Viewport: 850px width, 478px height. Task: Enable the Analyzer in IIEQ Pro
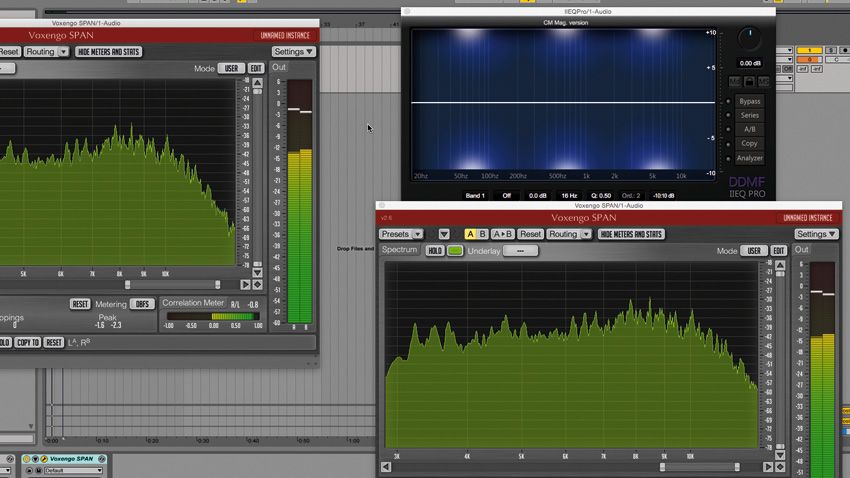pyautogui.click(x=750, y=158)
